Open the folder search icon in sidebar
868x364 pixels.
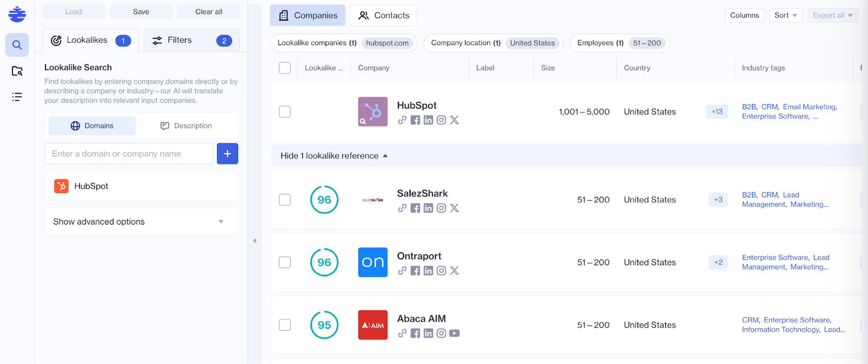17,71
